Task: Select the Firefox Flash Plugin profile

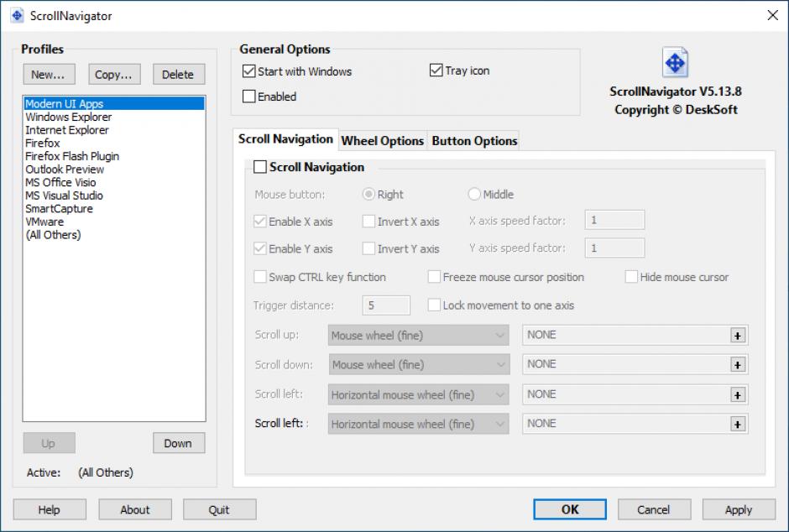Action: point(72,156)
